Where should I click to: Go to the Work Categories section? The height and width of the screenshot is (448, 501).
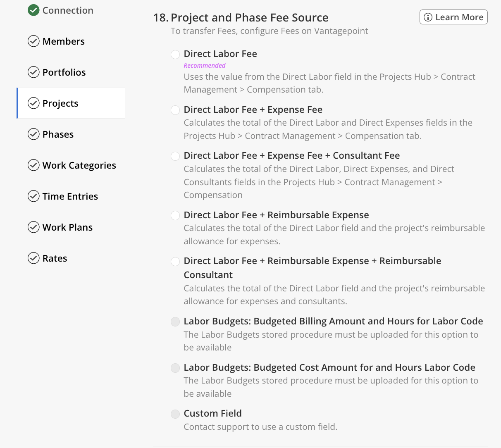click(x=79, y=165)
